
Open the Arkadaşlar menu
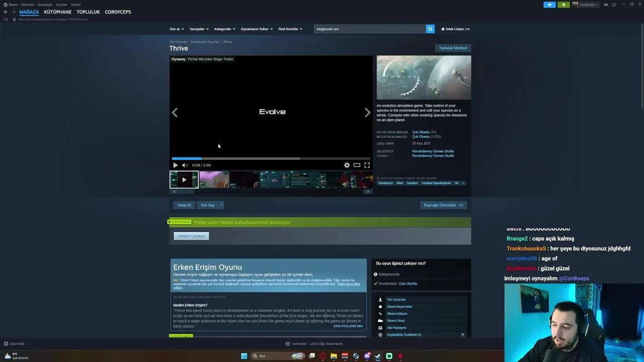coord(45,5)
